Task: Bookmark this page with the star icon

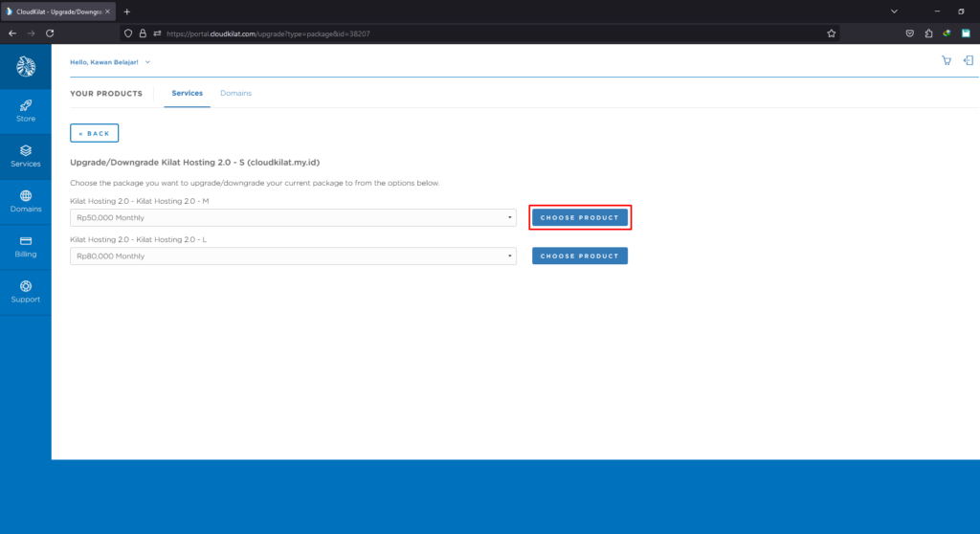Action: click(832, 33)
